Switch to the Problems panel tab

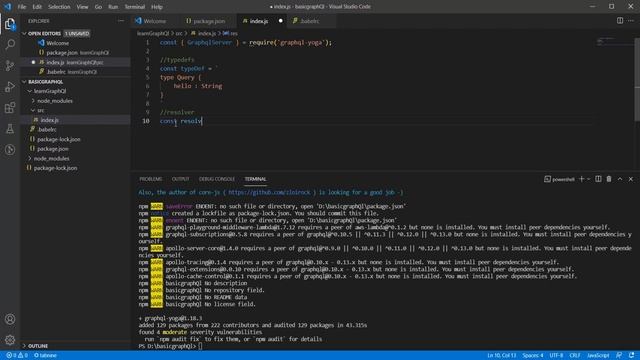point(151,179)
